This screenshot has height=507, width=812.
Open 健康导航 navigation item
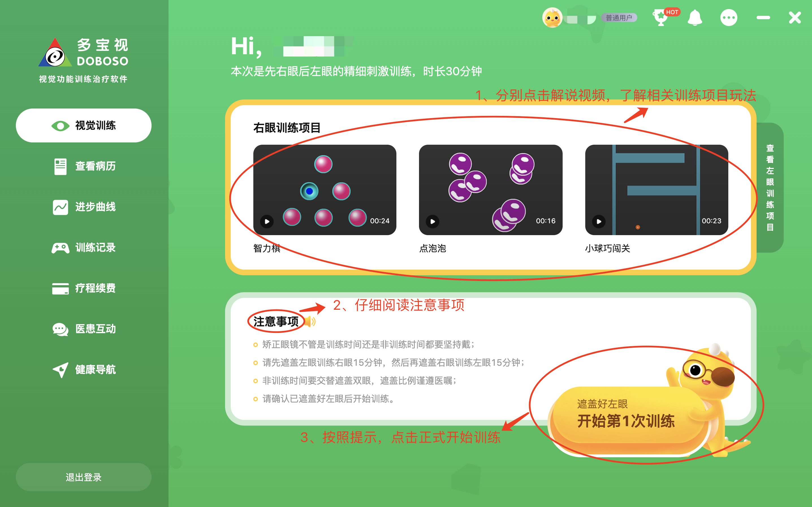point(83,370)
